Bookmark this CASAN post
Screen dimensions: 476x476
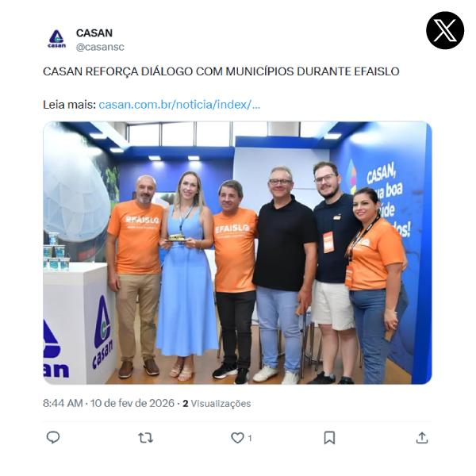click(x=329, y=438)
